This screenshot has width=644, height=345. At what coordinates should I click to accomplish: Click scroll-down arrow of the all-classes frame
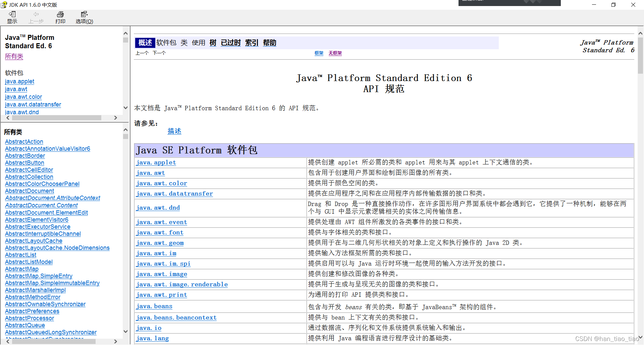[126, 332]
